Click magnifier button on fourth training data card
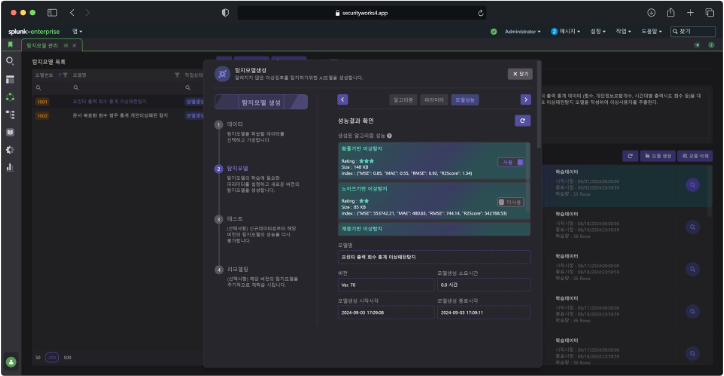Screen dimensions: 724x376 click(x=692, y=311)
